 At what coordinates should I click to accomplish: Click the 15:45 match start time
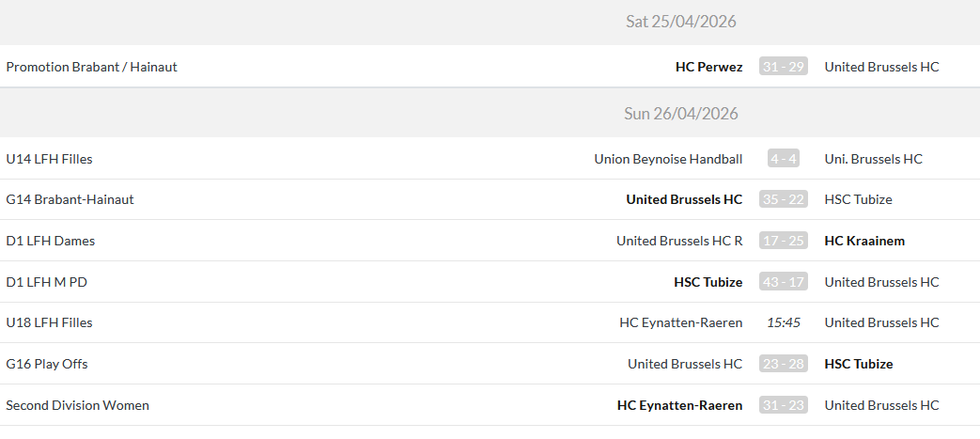(x=783, y=322)
